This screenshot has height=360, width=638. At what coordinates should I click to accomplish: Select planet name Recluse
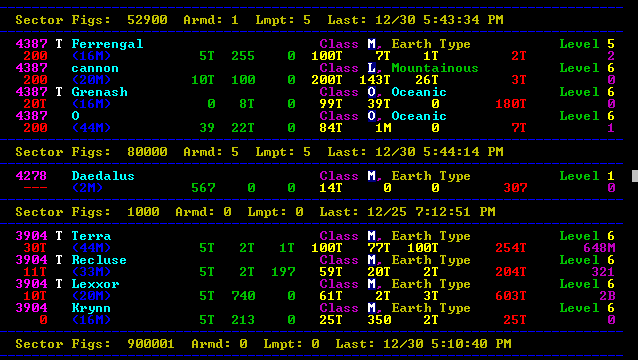(99, 260)
